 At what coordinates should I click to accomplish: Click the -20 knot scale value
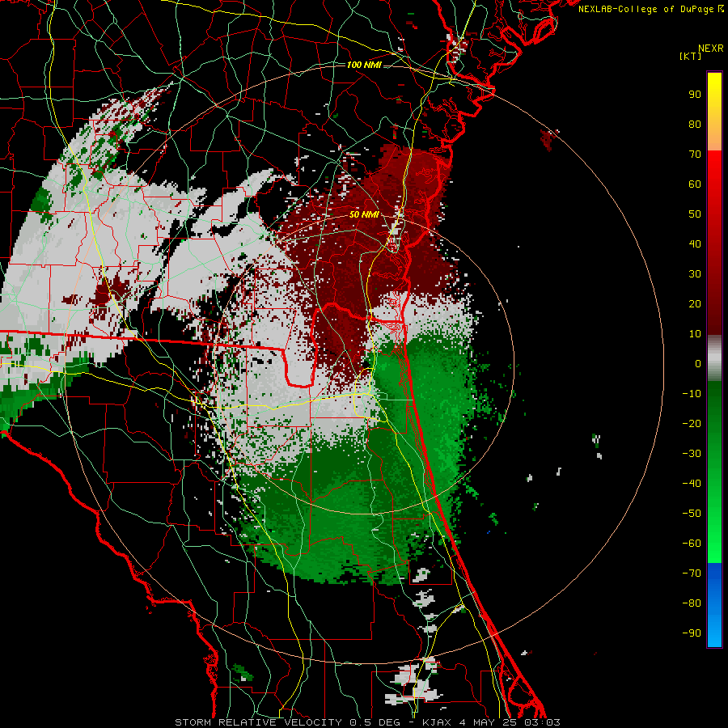click(x=692, y=424)
